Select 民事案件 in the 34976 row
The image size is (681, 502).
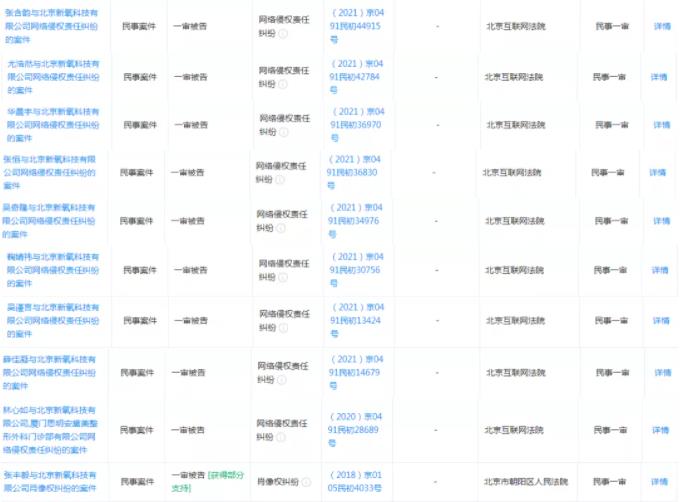pos(136,221)
